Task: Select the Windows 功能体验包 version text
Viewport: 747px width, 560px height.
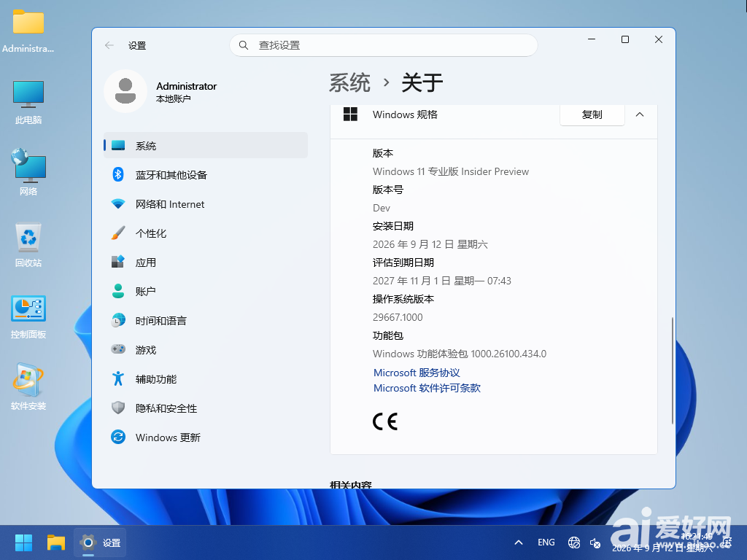Action: [460, 354]
